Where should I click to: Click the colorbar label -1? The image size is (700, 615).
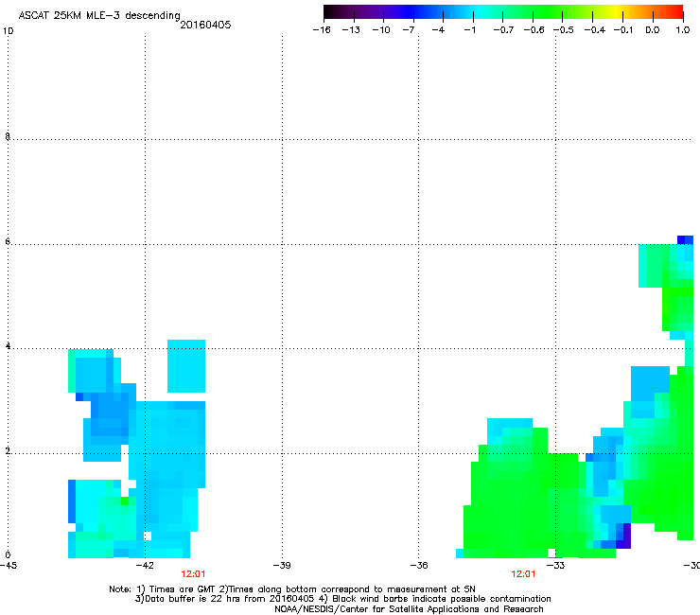pos(469,30)
